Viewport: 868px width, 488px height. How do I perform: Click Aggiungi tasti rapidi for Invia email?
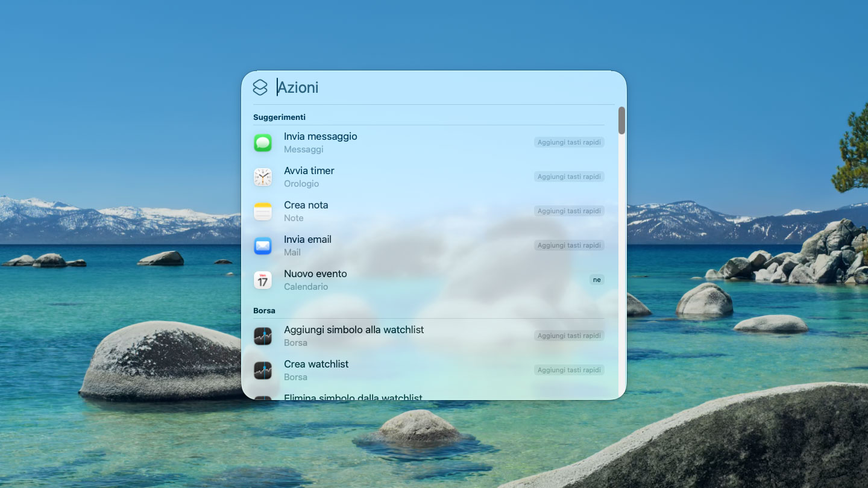point(569,245)
